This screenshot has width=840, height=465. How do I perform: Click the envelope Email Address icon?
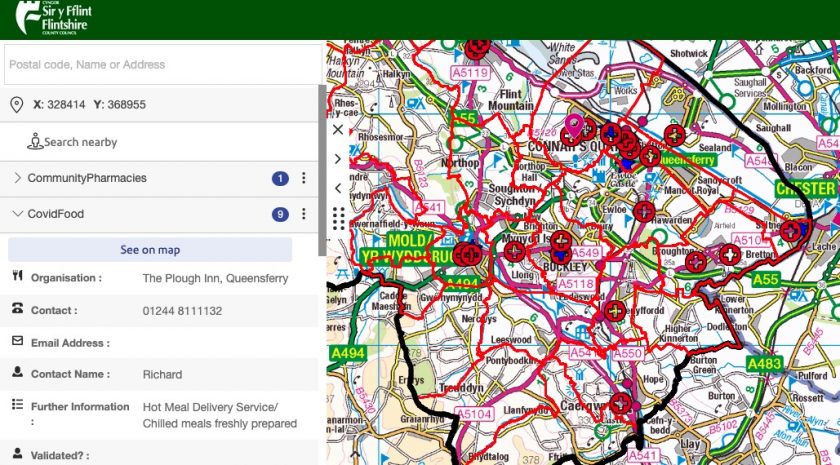click(18, 340)
